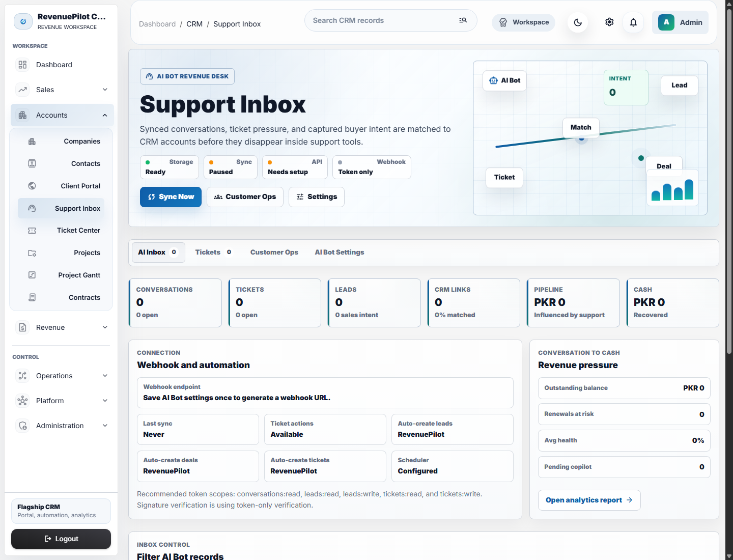Expand the Operations menu chevron
Image resolution: width=733 pixels, height=560 pixels.
105,376
